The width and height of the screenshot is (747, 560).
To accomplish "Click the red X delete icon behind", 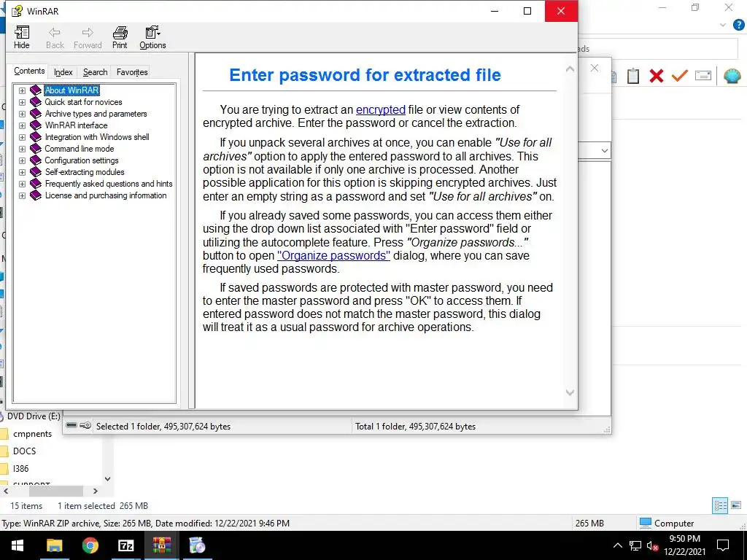I will 656,76.
